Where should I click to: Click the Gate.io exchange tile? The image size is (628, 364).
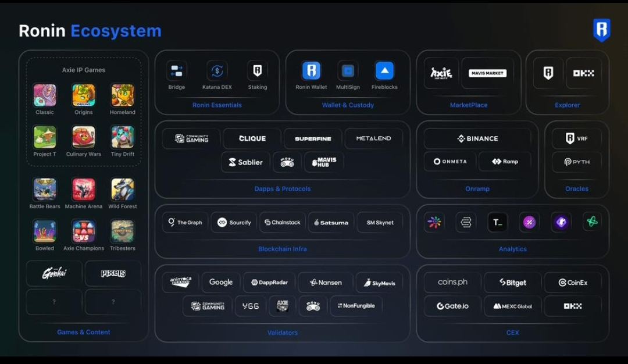pos(452,306)
